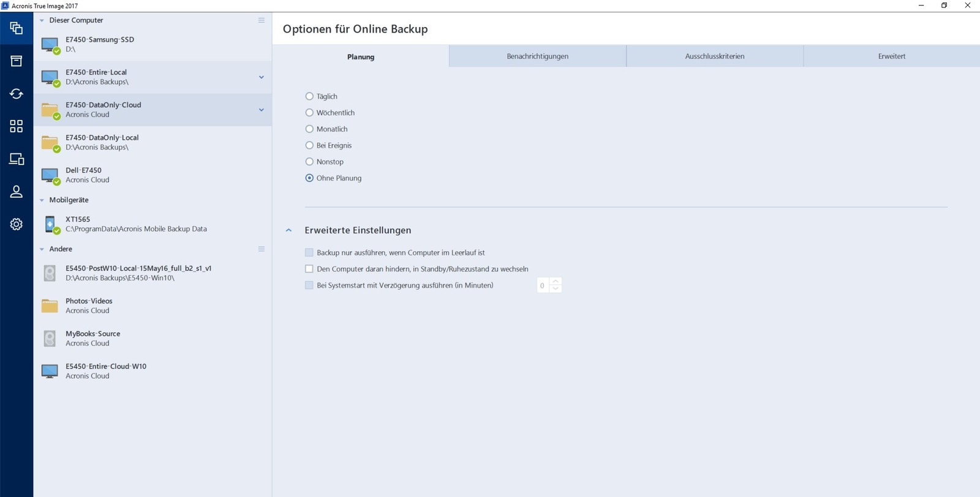Collapse the Andere group
This screenshot has height=497, width=980.
point(42,249)
